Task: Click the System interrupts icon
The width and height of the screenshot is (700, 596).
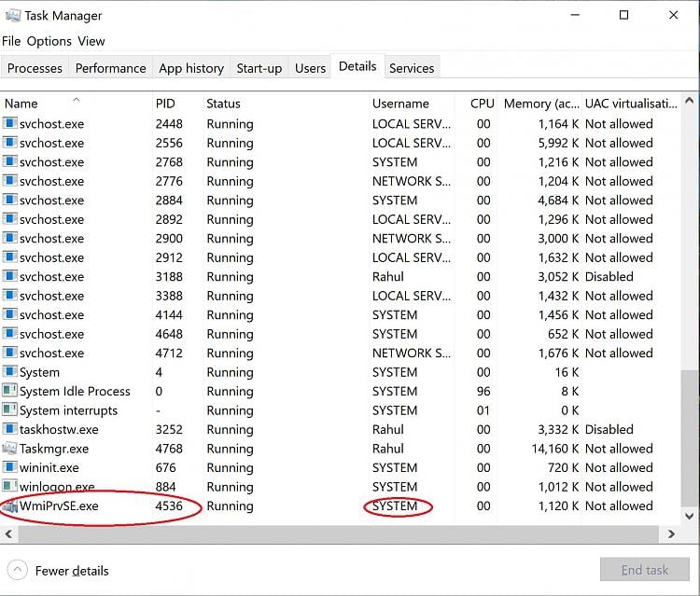Action: click(10, 410)
